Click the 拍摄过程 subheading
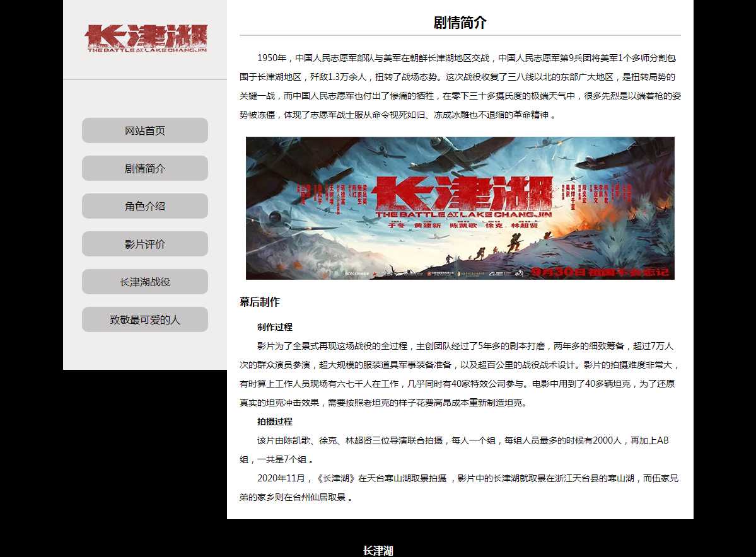Image resolution: width=756 pixels, height=557 pixels. pos(275,422)
